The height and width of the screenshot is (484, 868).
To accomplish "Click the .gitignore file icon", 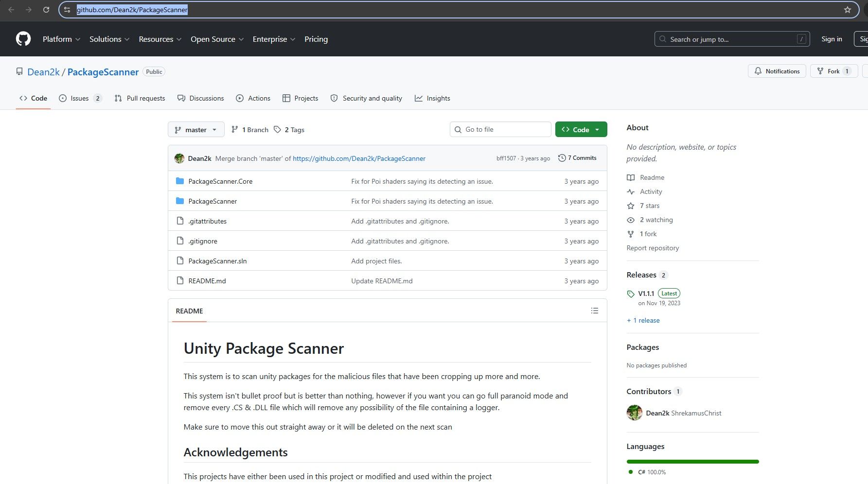I will tap(180, 241).
